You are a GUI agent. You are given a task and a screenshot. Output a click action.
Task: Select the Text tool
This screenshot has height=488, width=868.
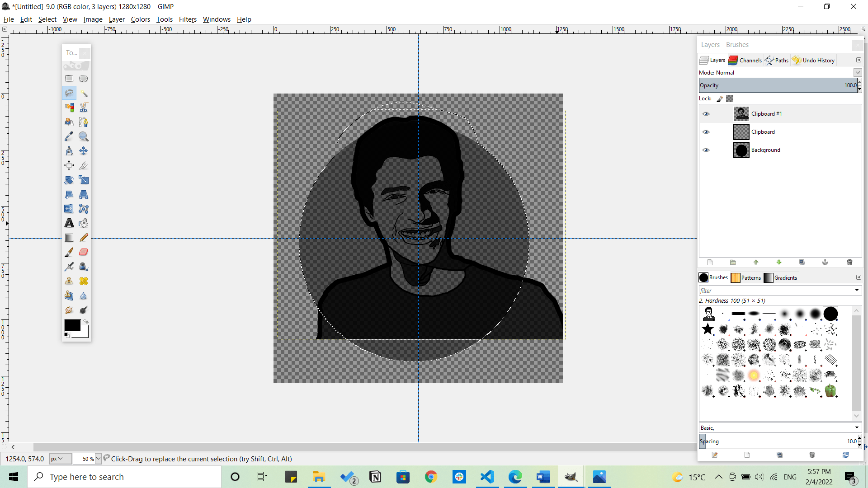coord(69,223)
